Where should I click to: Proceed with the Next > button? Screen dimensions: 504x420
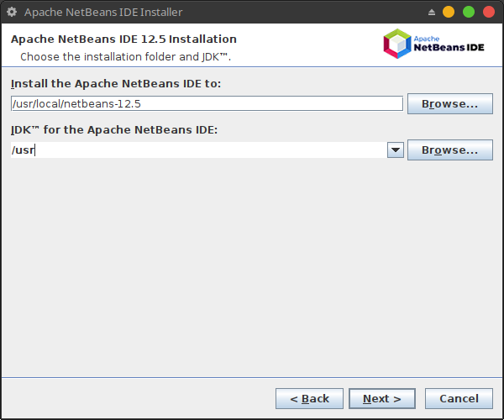click(x=382, y=398)
